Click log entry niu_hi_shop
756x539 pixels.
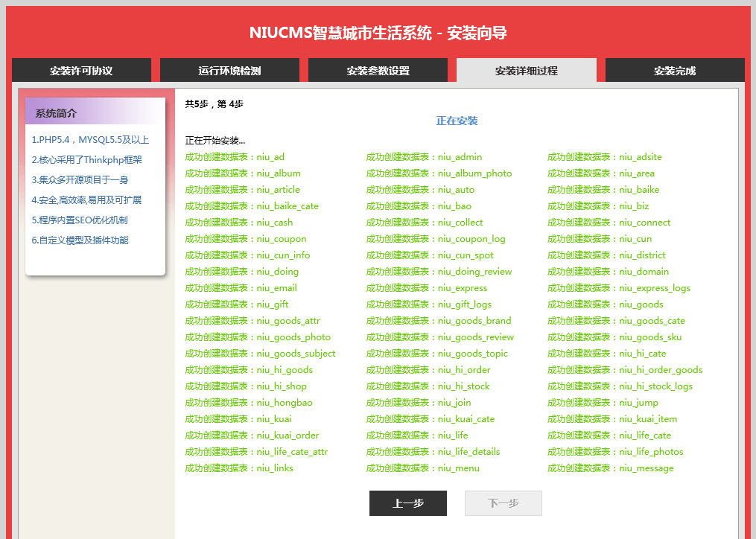[x=246, y=386]
